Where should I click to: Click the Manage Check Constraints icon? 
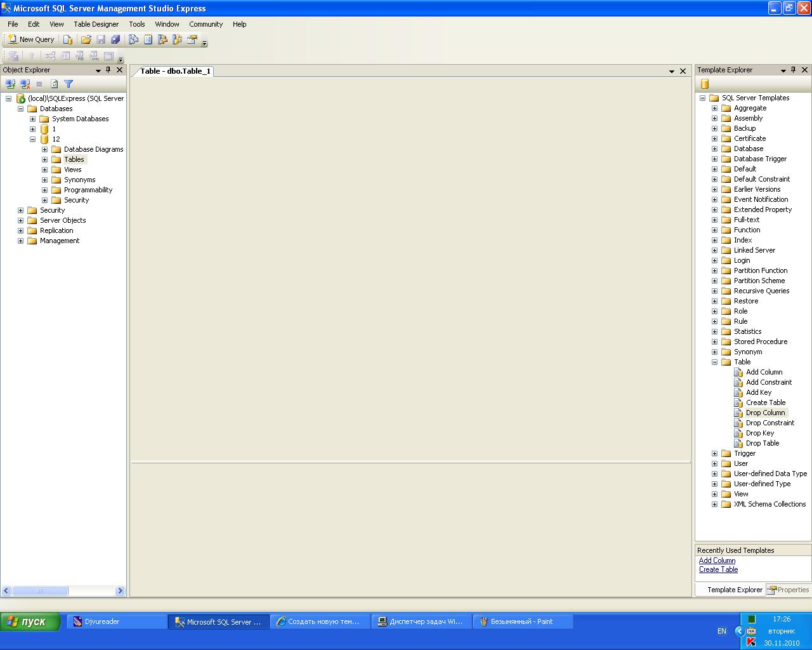(x=109, y=56)
